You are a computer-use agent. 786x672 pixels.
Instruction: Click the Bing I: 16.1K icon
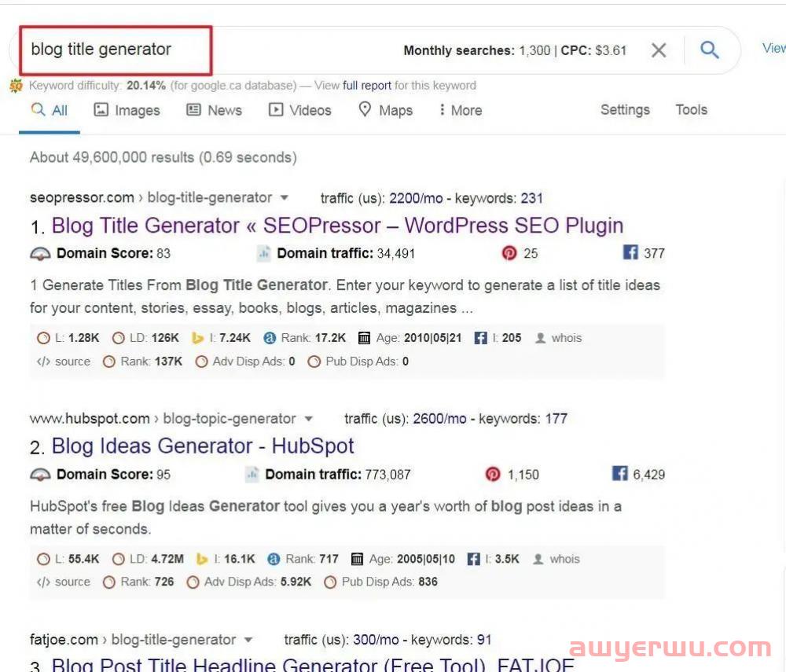(202, 560)
